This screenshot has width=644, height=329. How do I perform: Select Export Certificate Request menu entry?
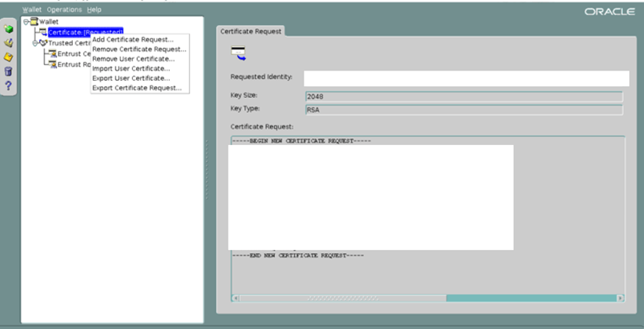coord(137,88)
